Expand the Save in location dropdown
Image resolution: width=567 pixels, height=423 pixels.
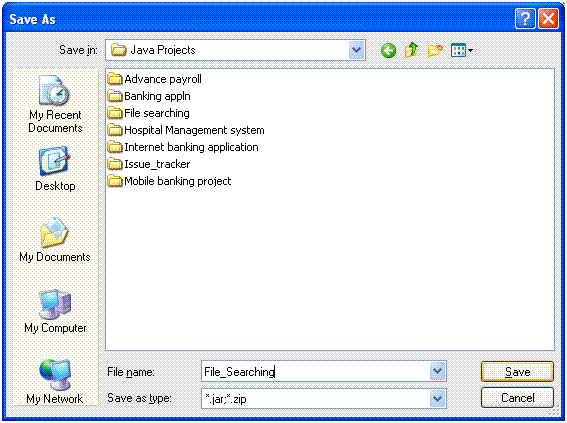tap(356, 50)
